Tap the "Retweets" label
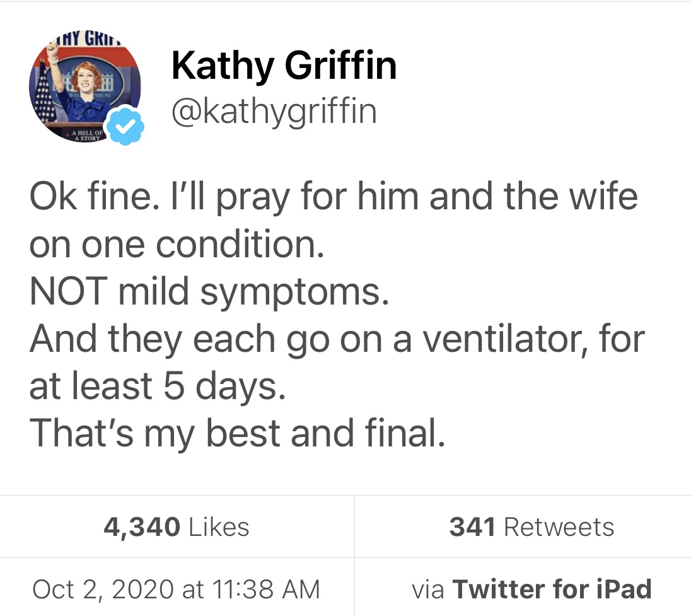 point(559,527)
